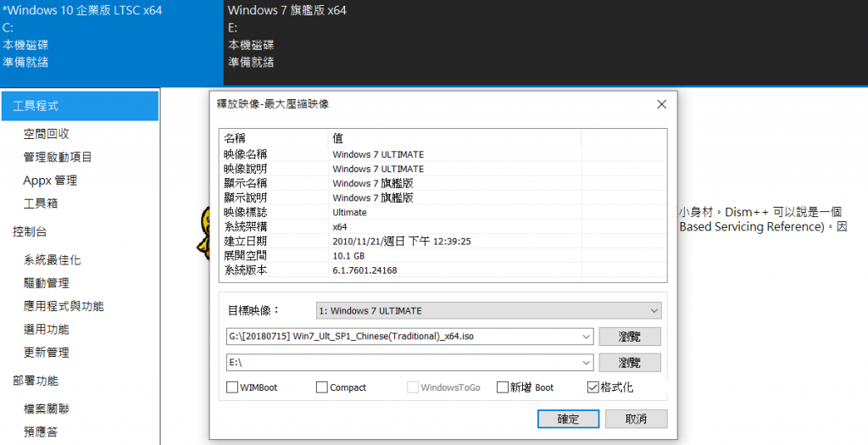Screen dimensions: 868x445
Task: Enable the Compact checkbox
Action: coord(321,387)
